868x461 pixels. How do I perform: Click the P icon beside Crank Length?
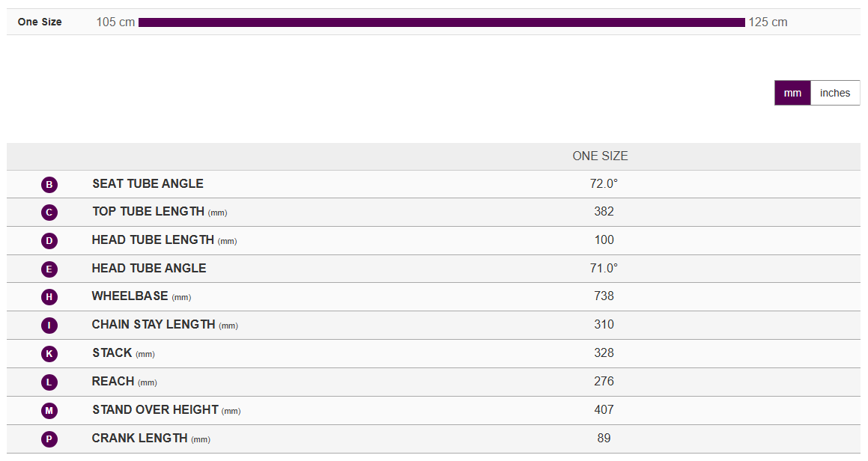click(49, 439)
